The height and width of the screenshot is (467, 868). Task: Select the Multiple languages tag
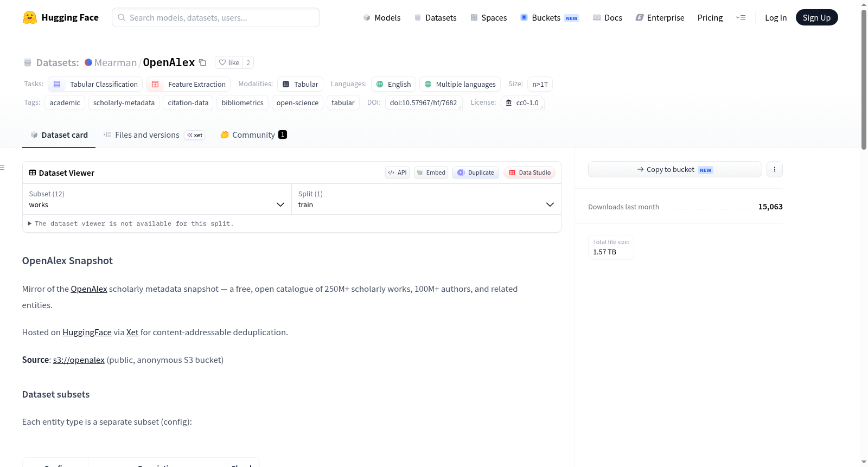(x=460, y=84)
